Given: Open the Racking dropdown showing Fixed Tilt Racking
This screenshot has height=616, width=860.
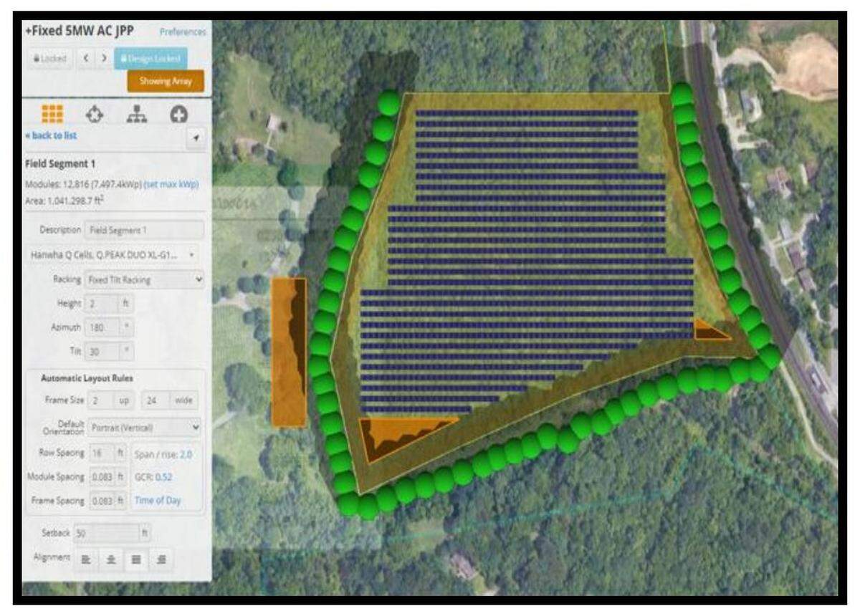Looking at the screenshot, I should coord(144,280).
